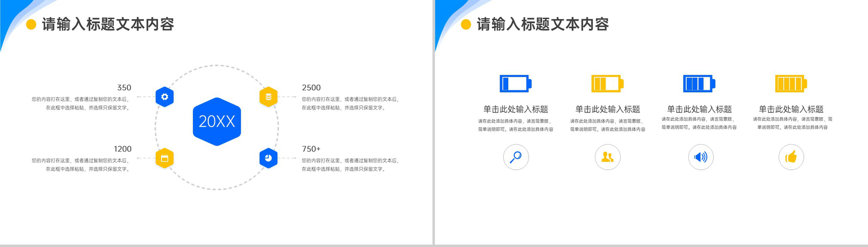This screenshot has width=868, height=247.
Task: Select the heading under the full yellow battery
Action: coord(791,109)
